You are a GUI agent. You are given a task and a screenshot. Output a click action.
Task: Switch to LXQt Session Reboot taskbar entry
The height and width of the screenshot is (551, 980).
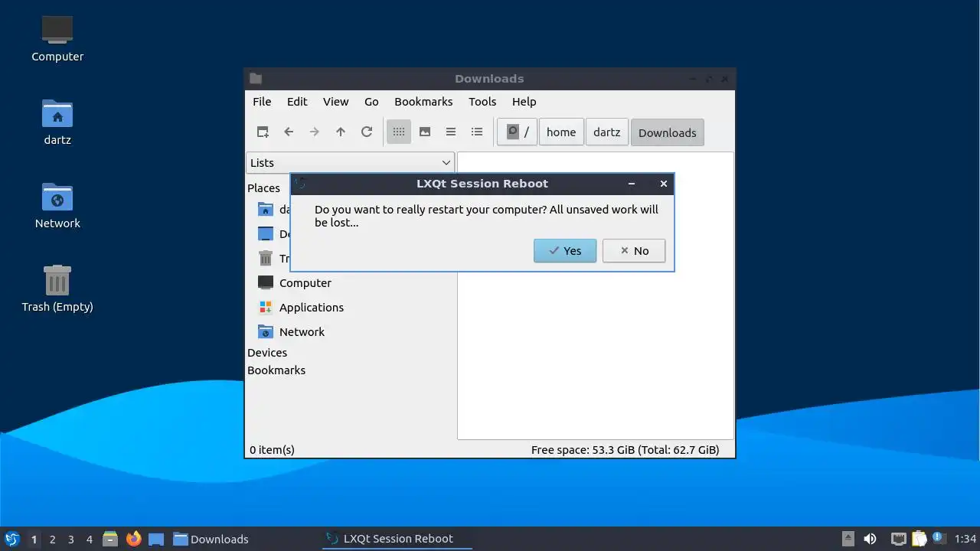pyautogui.click(x=397, y=539)
